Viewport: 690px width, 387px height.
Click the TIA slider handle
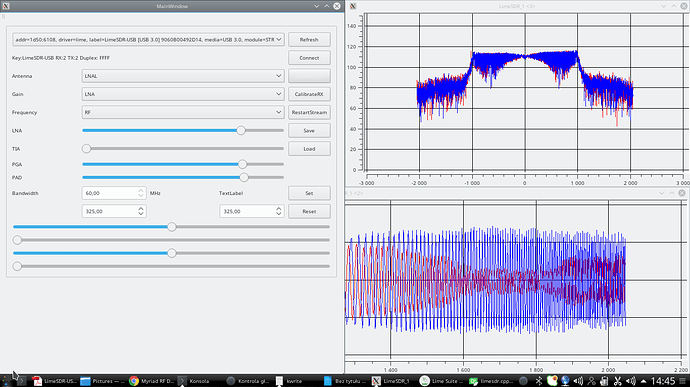click(86, 149)
